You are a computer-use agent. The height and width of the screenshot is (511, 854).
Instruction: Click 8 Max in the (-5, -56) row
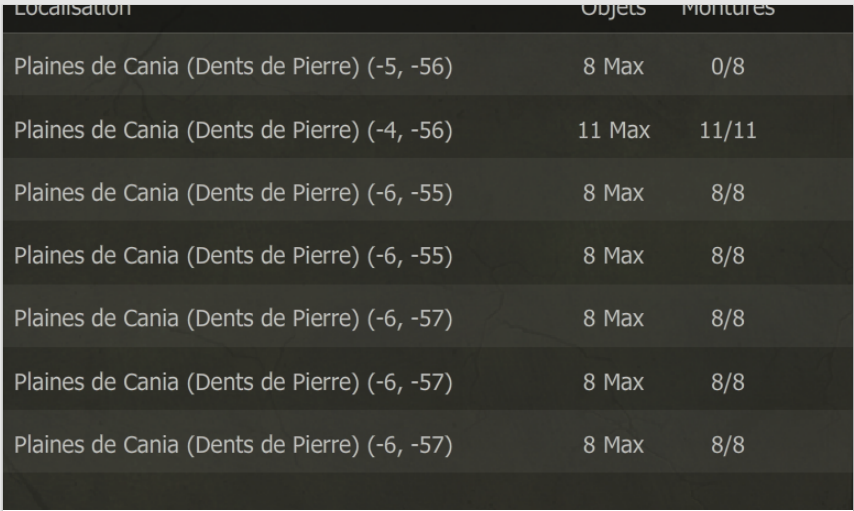[613, 66]
